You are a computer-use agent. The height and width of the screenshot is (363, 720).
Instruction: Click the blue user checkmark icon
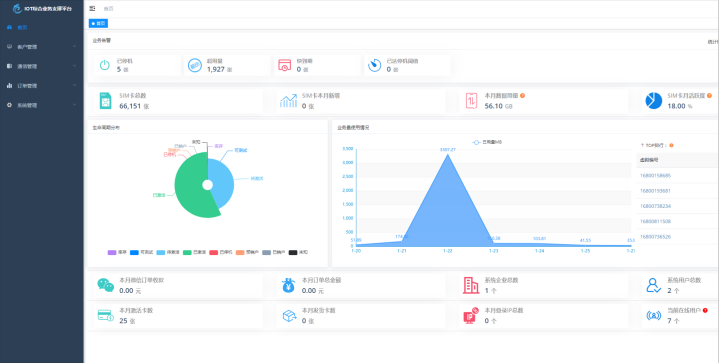[653, 285]
